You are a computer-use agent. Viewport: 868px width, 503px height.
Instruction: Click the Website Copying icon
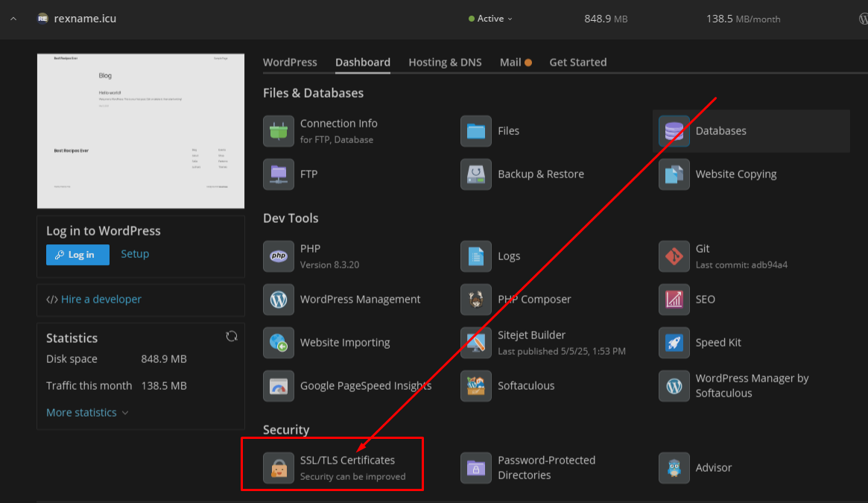[674, 174]
